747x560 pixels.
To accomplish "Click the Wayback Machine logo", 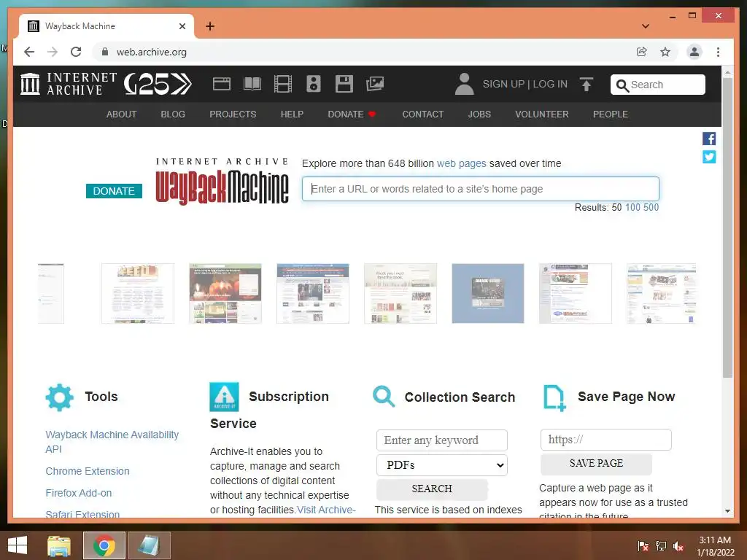I will (x=222, y=182).
